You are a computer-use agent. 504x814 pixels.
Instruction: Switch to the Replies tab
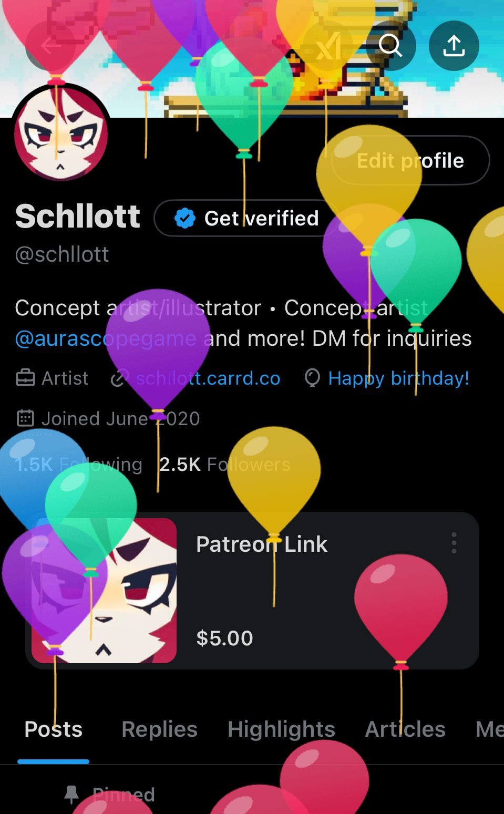[x=159, y=729]
